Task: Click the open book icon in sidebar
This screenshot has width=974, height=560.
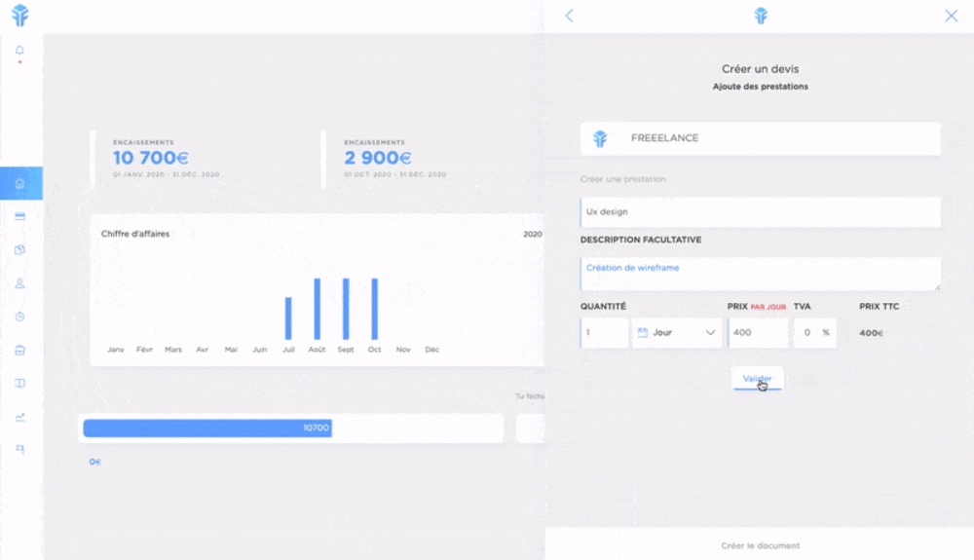Action: [19, 384]
